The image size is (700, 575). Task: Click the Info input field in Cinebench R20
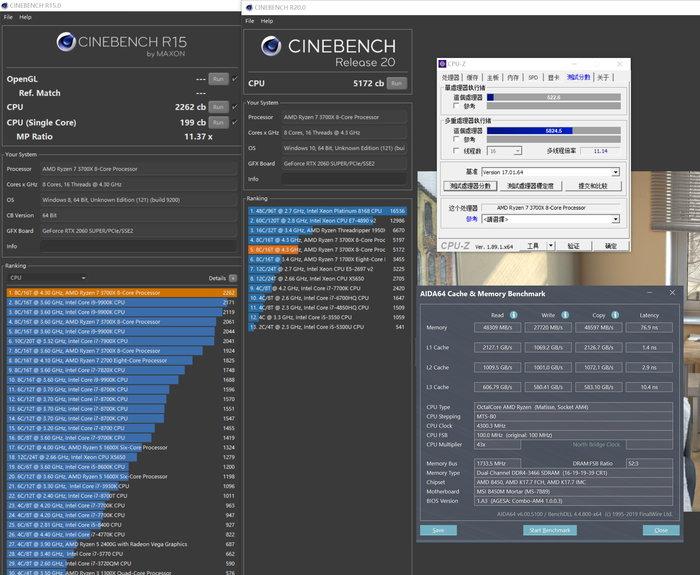(x=344, y=179)
